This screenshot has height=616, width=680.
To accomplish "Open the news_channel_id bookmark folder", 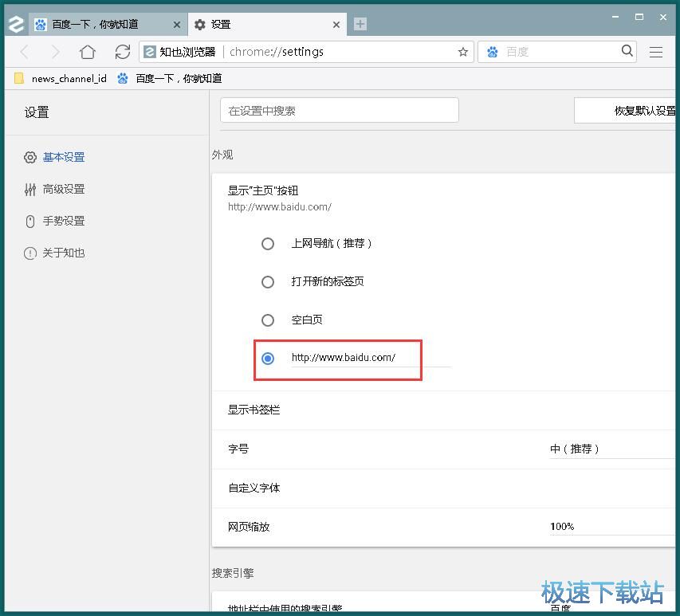I will [61, 78].
